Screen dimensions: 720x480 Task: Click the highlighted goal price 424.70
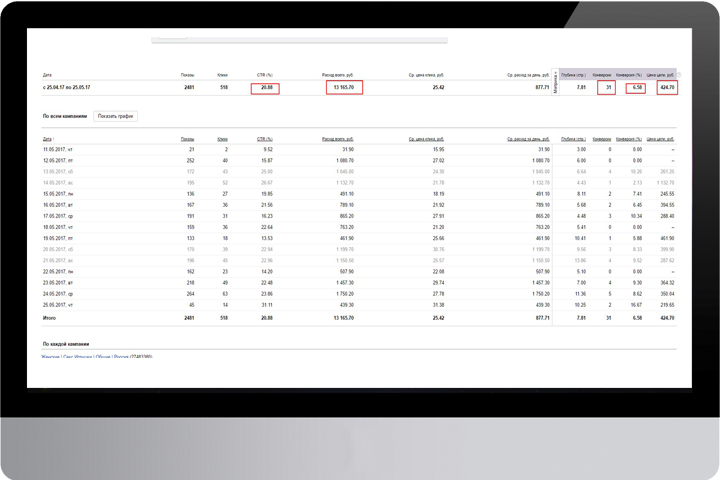[x=667, y=87]
